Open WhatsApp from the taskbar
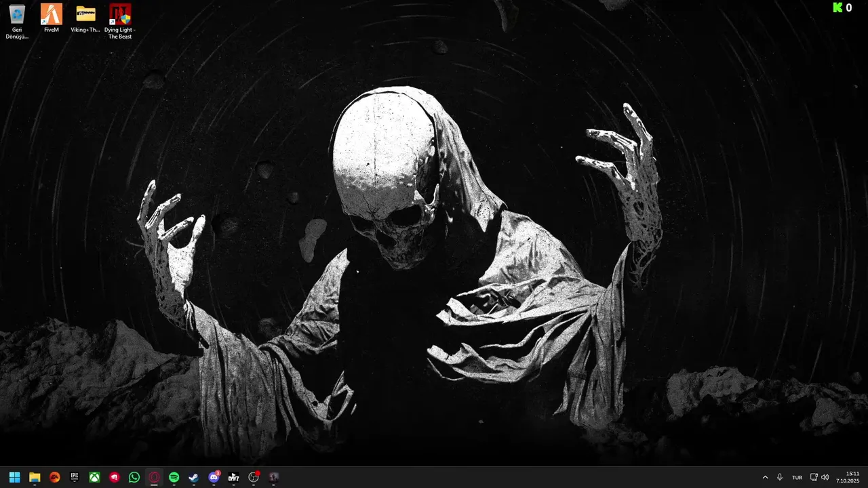This screenshot has height=488, width=868. coord(134,477)
